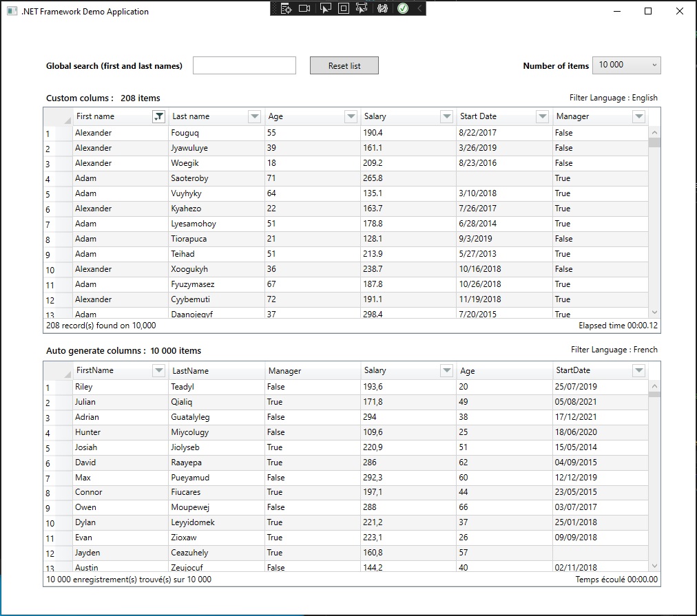Image resolution: width=697 pixels, height=616 pixels.
Task: Click the Tiorapuca last name cell
Action: [x=216, y=239]
